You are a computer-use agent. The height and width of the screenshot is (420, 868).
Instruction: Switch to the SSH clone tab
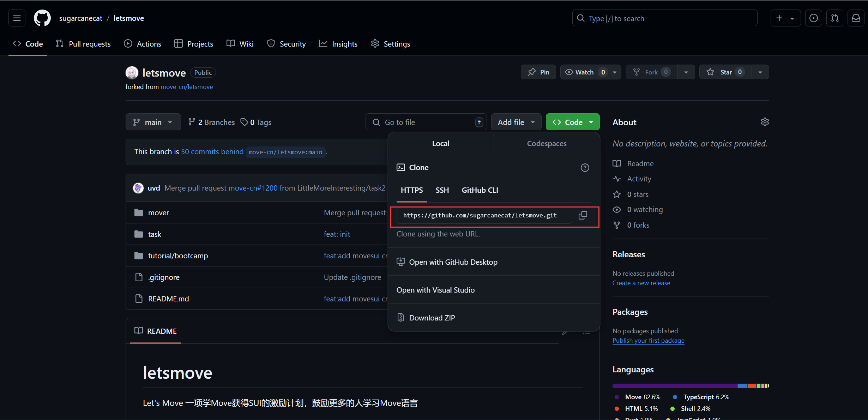click(442, 190)
